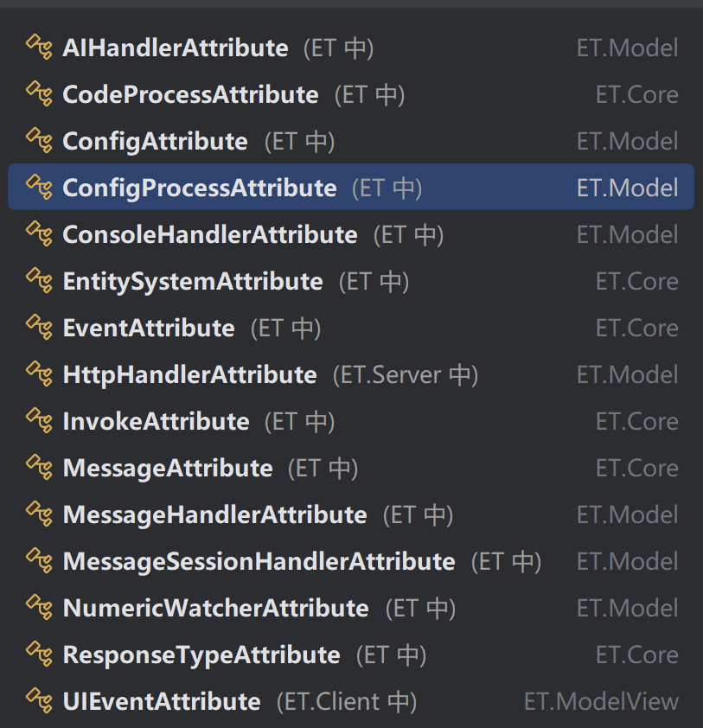Click the class icon beside CodeProcessAttribute
703x728 pixels.
40,94
